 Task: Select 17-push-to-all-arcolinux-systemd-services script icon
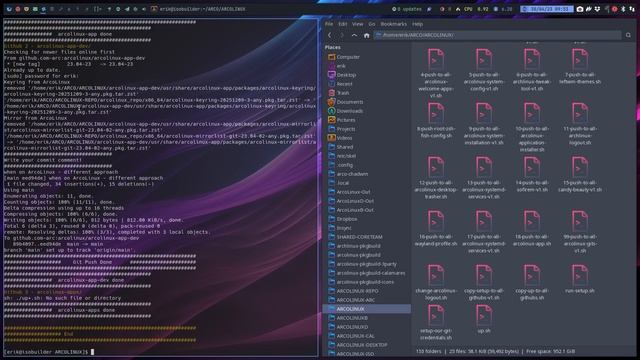pos(484,221)
